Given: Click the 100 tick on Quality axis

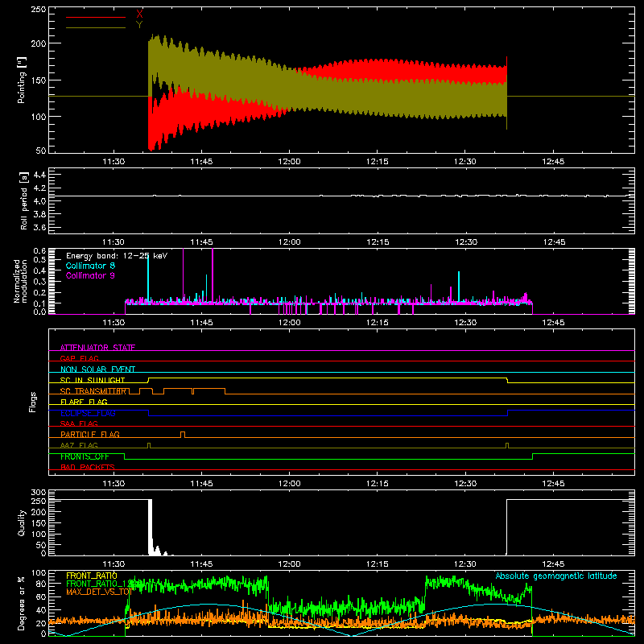Looking at the screenshot, I should (x=38, y=534).
